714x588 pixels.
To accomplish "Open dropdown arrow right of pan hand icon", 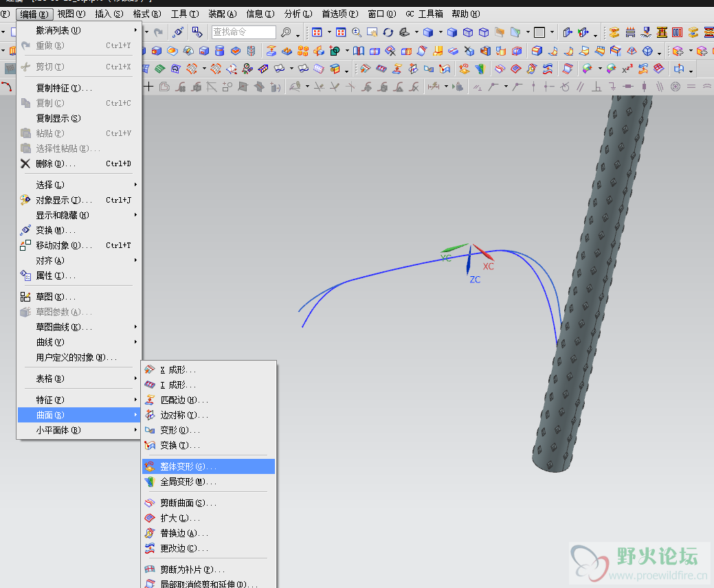I will click(x=416, y=32).
